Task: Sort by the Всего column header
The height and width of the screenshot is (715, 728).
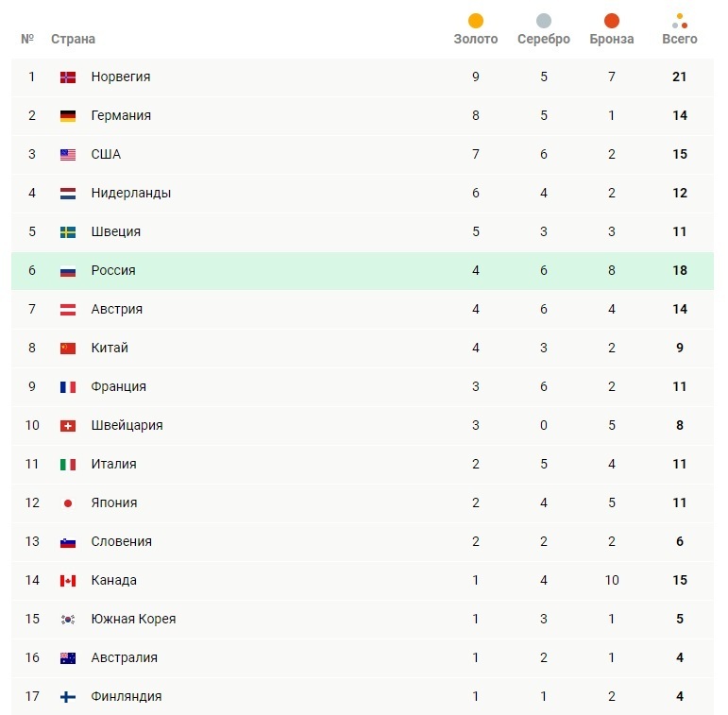Action: coord(680,40)
